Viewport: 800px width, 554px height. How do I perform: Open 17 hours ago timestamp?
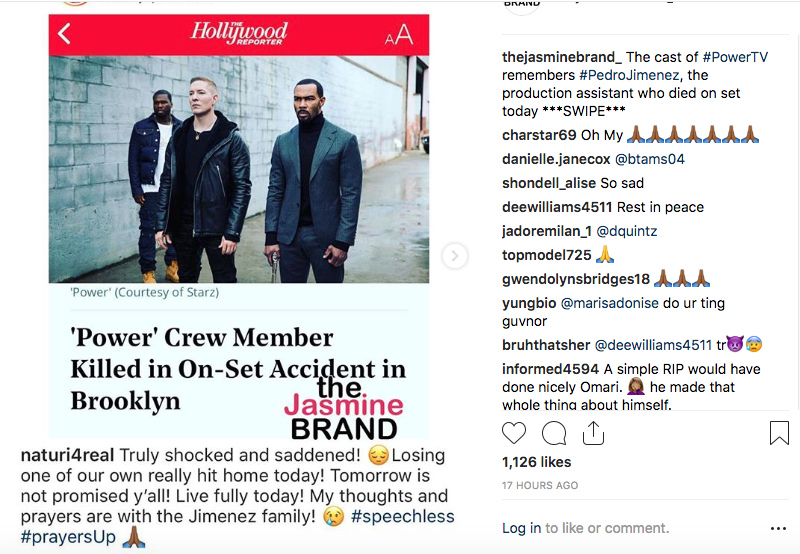click(540, 485)
